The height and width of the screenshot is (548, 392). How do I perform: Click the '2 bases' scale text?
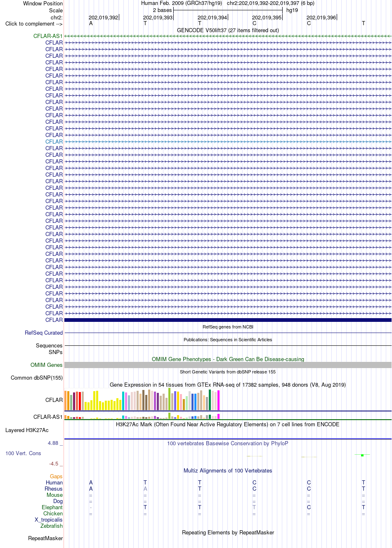tap(162, 10)
